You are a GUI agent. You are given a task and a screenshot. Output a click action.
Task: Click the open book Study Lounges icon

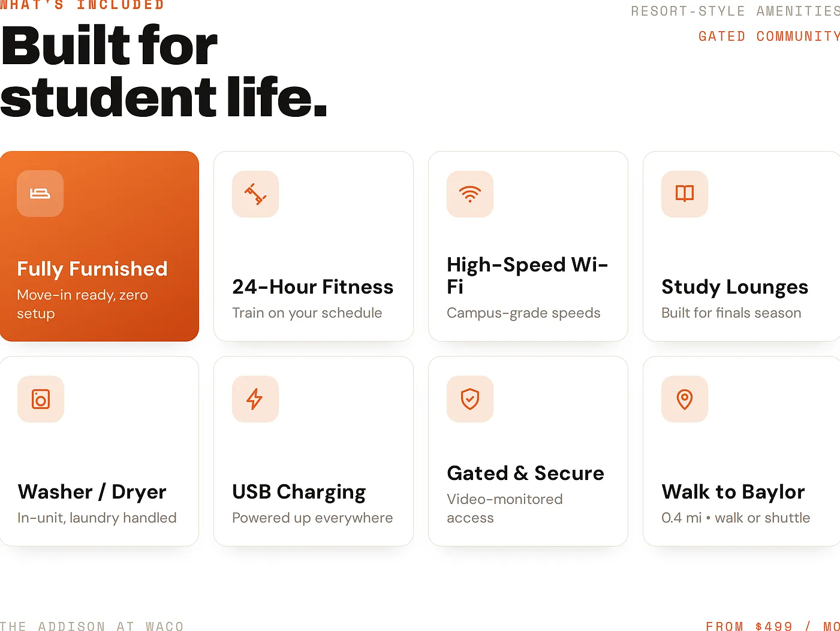[x=685, y=194]
